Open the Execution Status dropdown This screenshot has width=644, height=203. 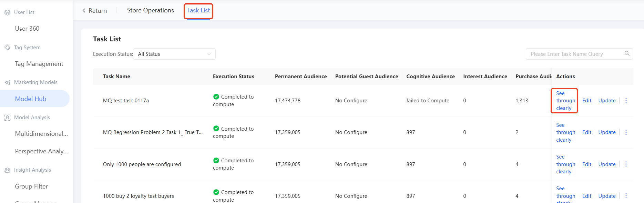pos(174,54)
